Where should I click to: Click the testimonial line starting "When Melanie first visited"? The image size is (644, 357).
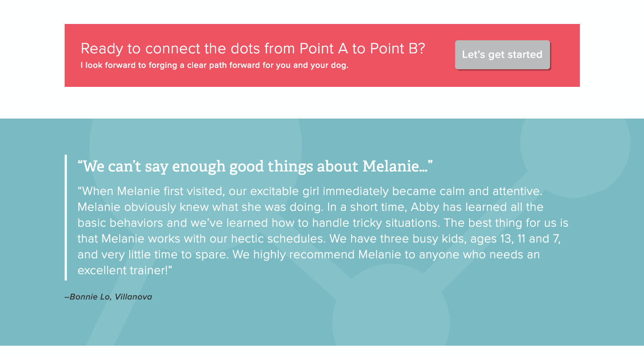pyautogui.click(x=310, y=191)
